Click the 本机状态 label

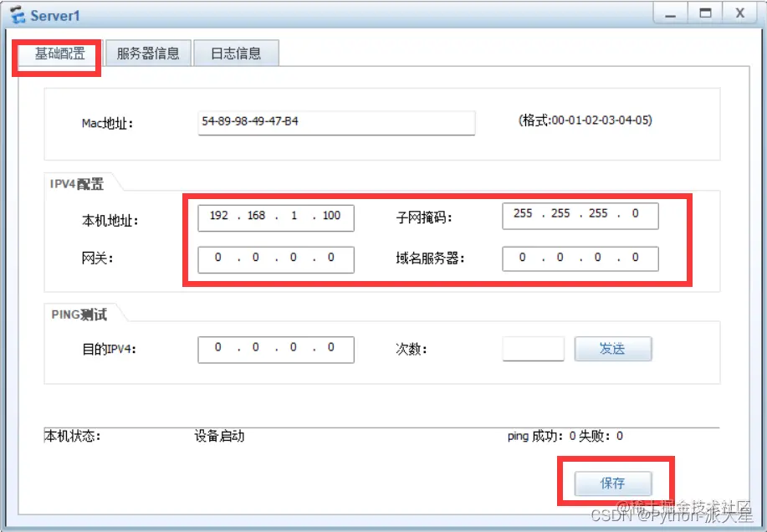coord(73,436)
